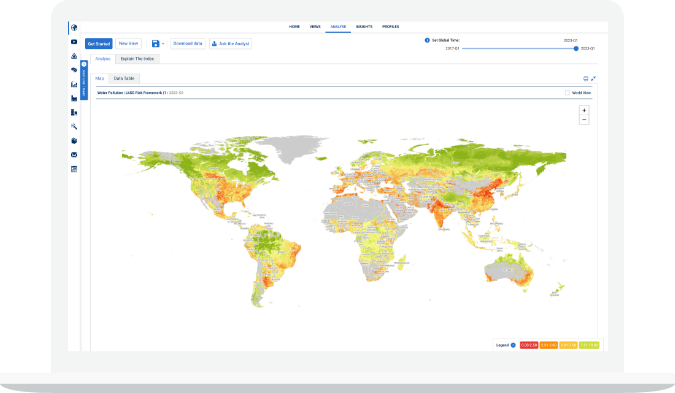Open the PROFILES menu item

point(390,27)
